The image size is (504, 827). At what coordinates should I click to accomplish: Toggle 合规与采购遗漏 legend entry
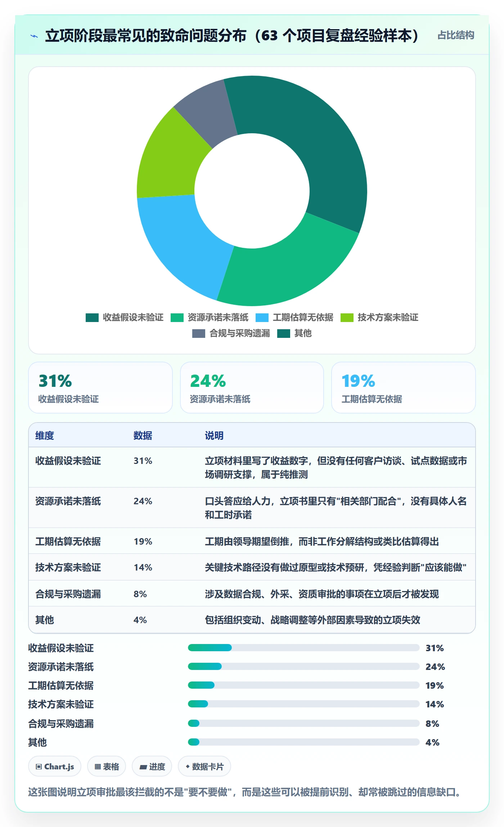pos(231,333)
